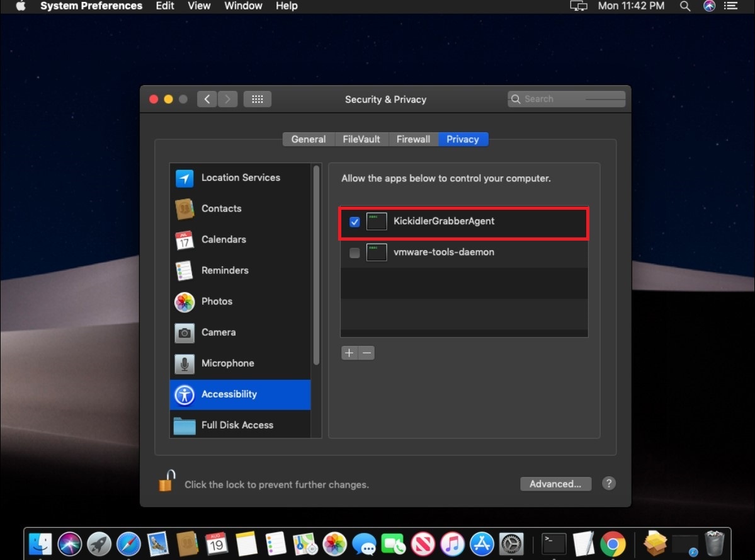Open Messages from the Dock
Image resolution: width=755 pixels, height=560 pixels.
[x=364, y=544]
